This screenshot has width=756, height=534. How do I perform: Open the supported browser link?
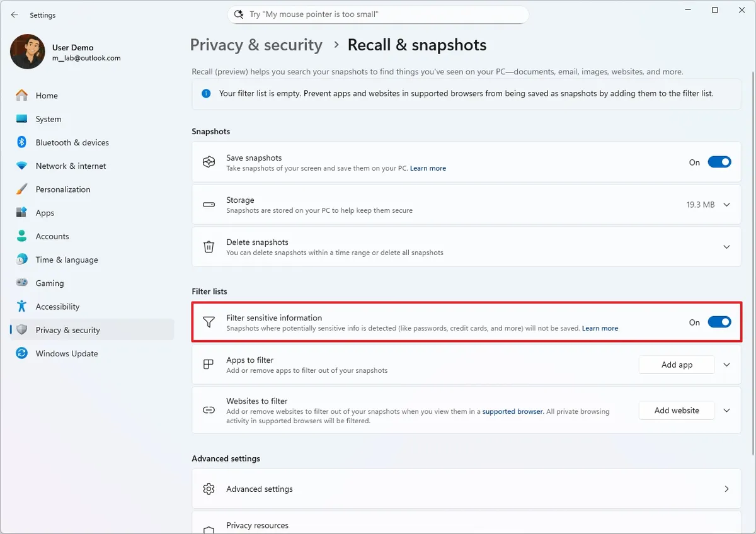click(x=513, y=411)
